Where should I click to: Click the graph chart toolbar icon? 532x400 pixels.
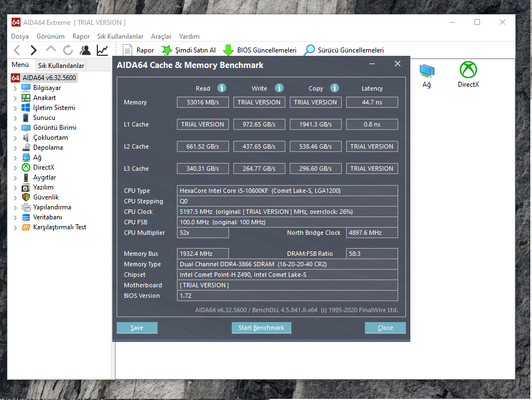click(x=102, y=50)
